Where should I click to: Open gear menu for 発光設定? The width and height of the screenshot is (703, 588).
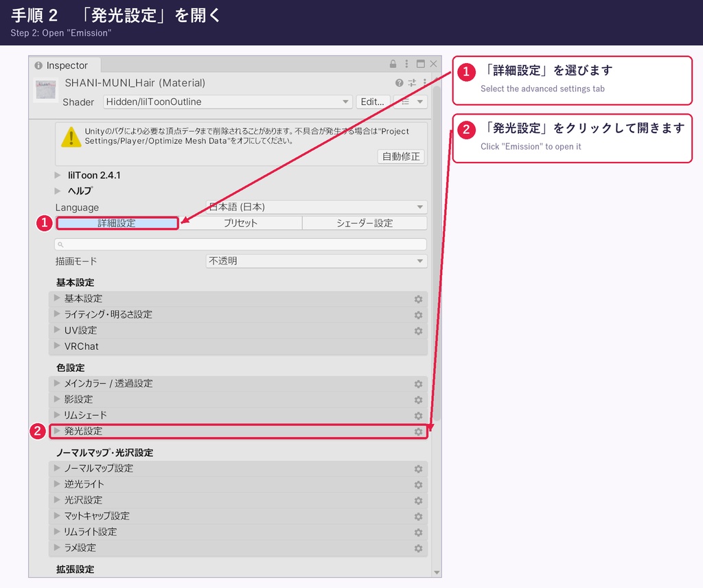418,432
